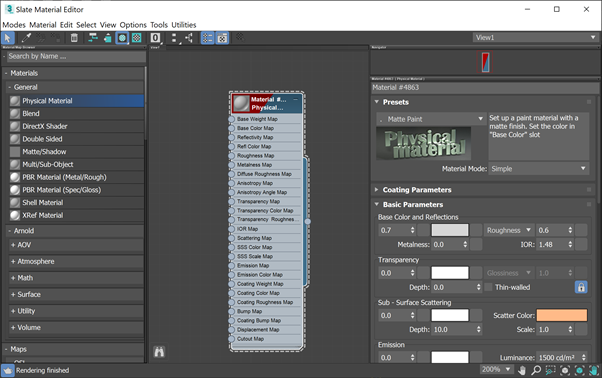This screenshot has width=602, height=378.
Task: Open the Utilities menu
Action: click(184, 25)
